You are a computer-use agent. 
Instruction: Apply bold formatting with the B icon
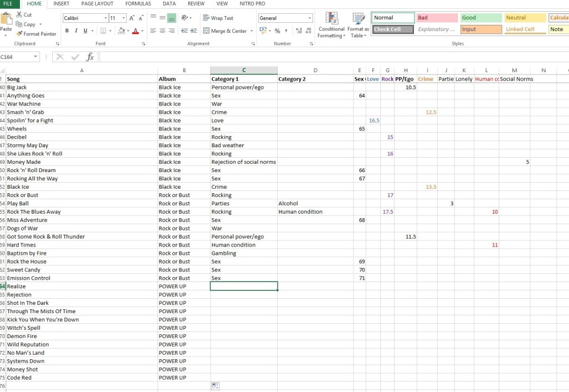67,31
